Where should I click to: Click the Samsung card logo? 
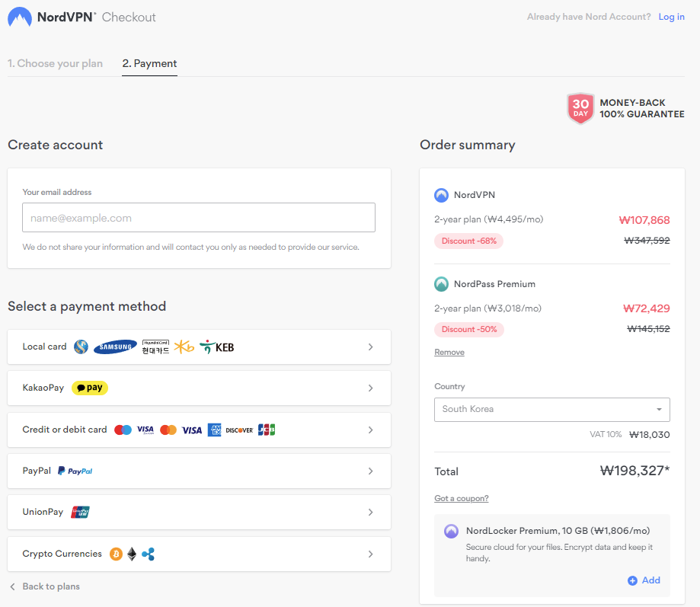pos(115,347)
